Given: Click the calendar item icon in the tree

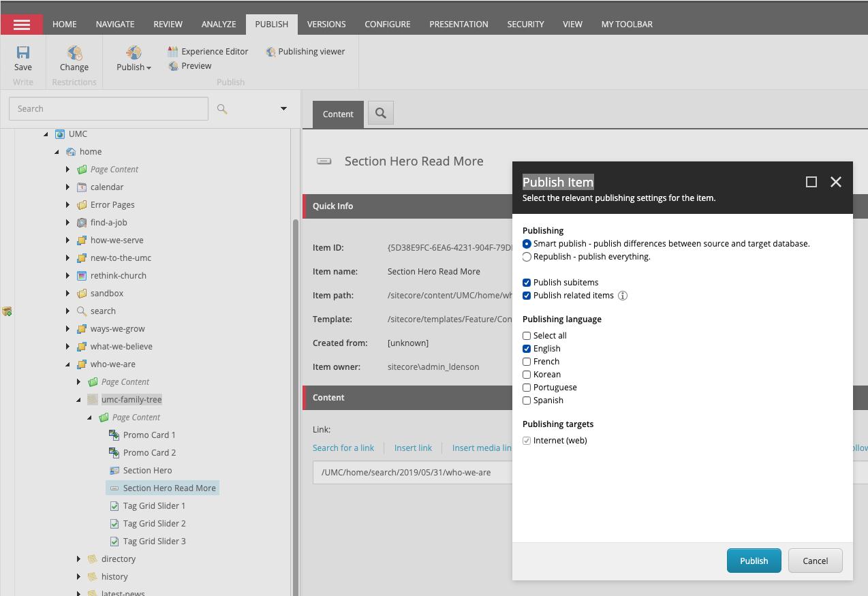Looking at the screenshot, I should tap(82, 187).
